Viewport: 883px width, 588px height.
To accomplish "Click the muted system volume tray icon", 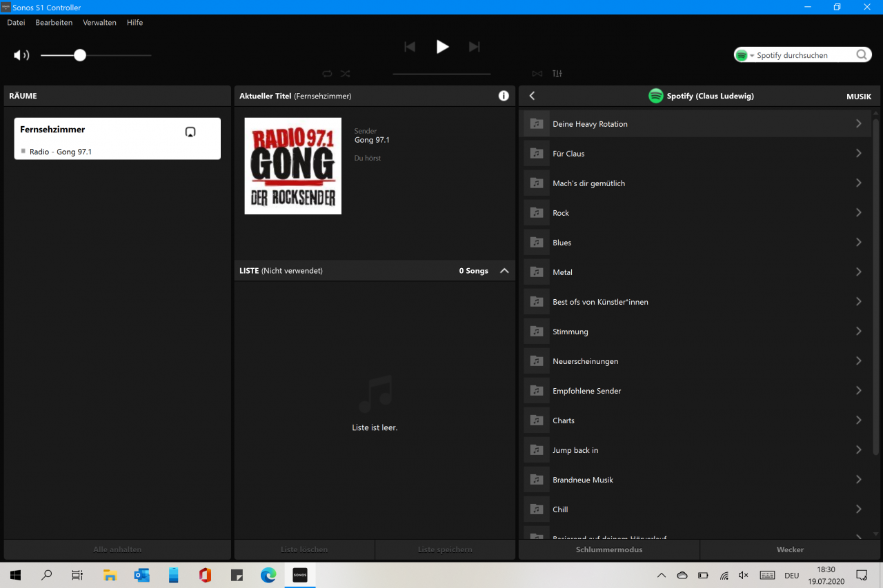I will coord(744,575).
